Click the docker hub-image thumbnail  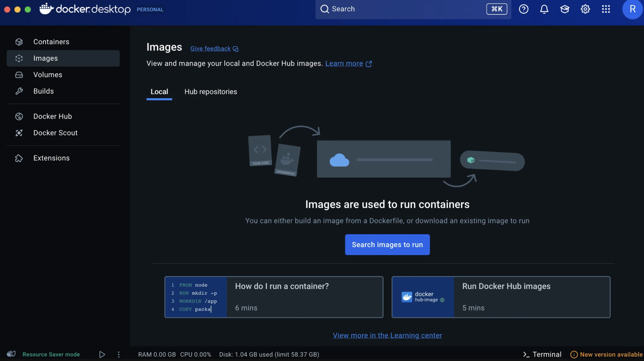423,297
